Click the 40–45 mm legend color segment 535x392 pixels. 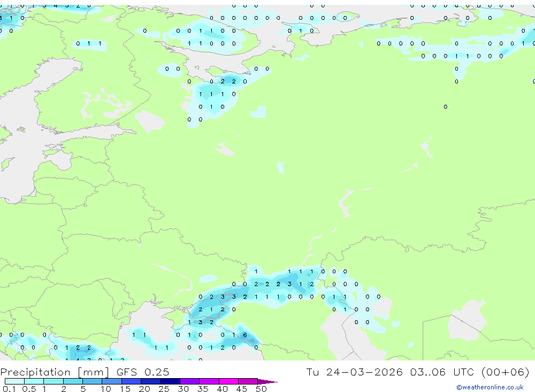point(228,381)
